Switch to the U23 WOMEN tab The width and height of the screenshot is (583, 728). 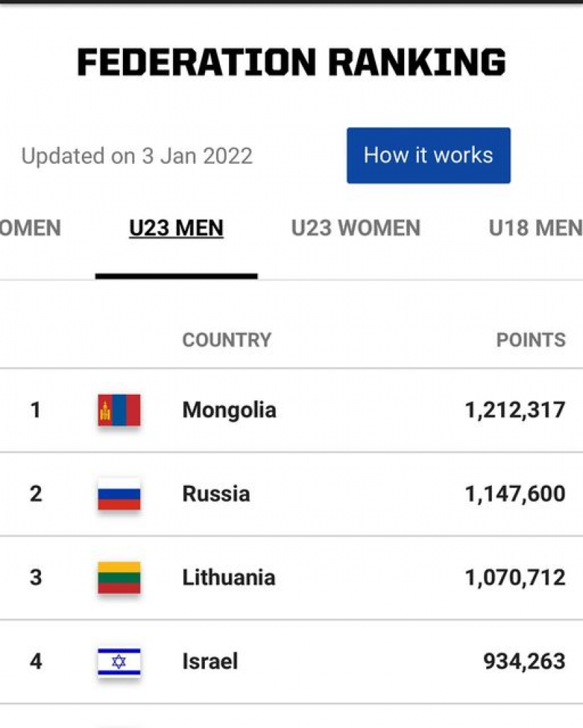click(x=355, y=228)
